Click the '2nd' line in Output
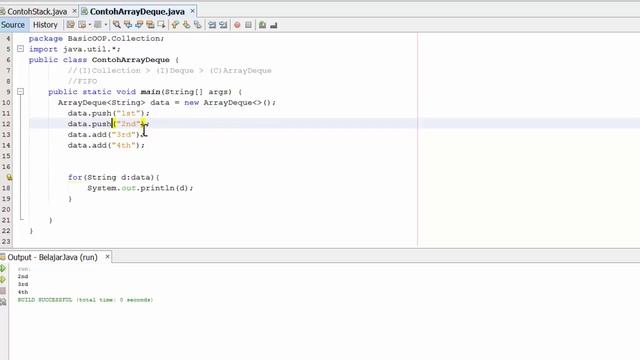This screenshot has height=360, width=640. [x=23, y=276]
